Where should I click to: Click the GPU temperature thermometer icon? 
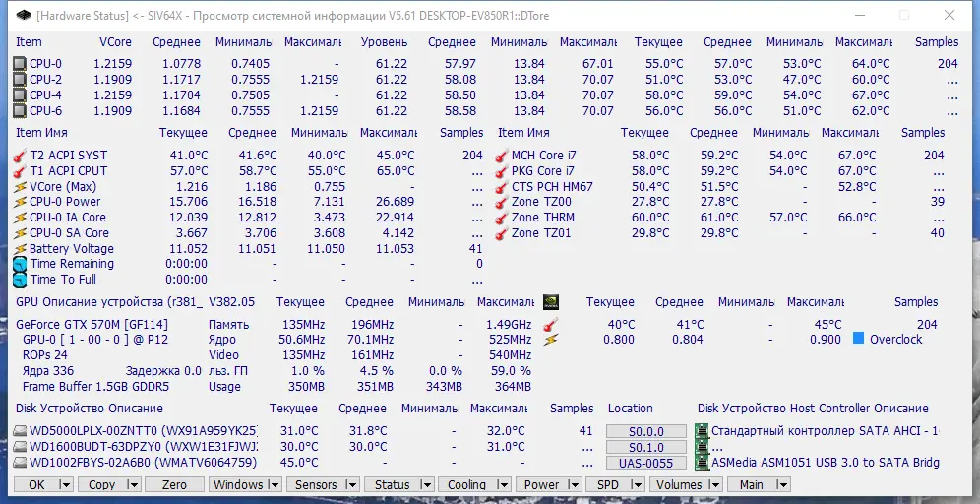point(551,325)
